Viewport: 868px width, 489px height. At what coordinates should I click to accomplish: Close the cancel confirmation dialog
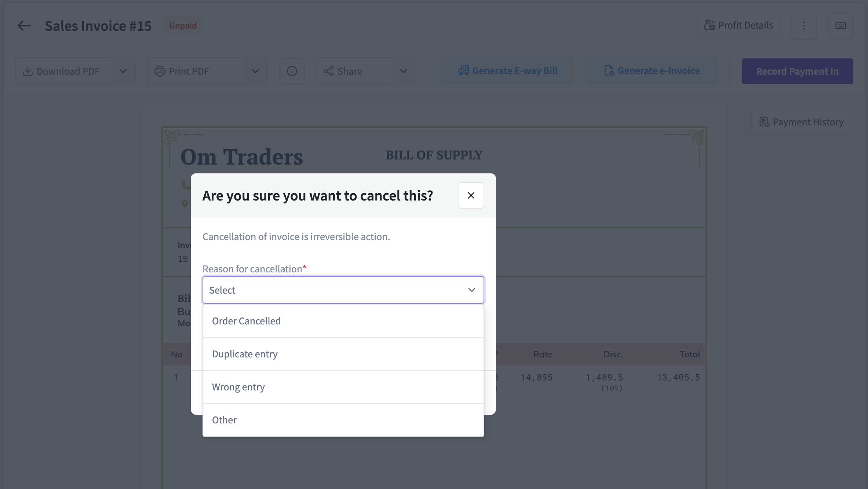tap(471, 195)
